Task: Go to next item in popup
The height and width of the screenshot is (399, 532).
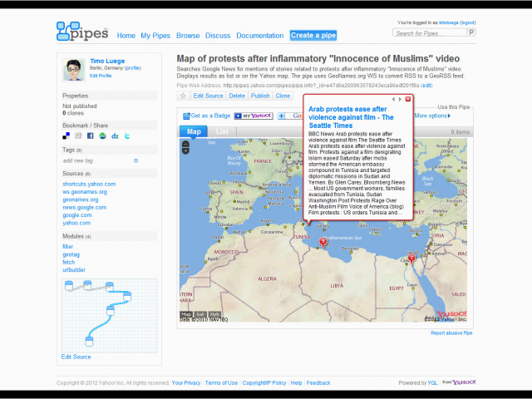Action: point(400,99)
